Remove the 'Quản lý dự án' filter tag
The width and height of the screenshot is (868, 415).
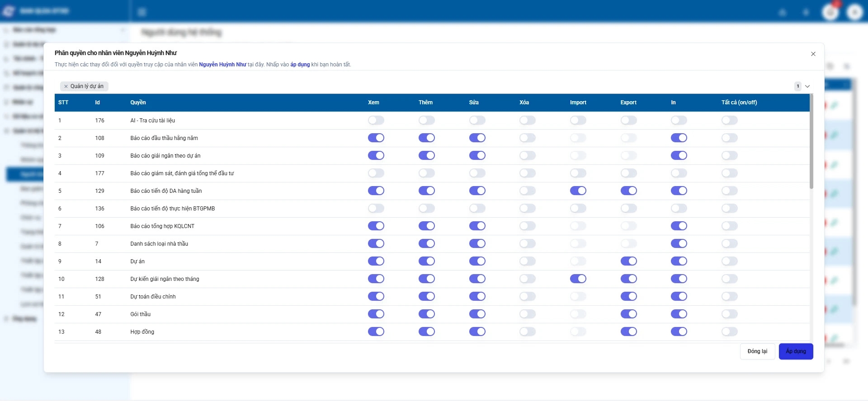[66, 86]
